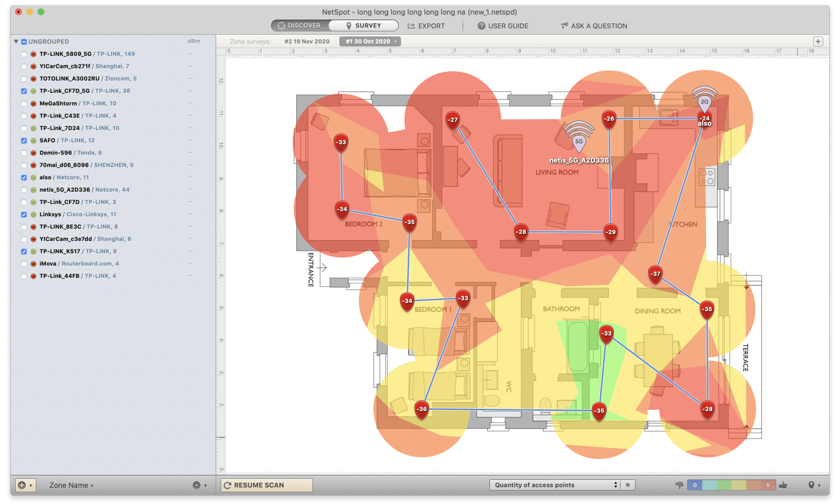Screen dimensions: 840x504
Task: Click Ask a Question
Action: [x=594, y=26]
